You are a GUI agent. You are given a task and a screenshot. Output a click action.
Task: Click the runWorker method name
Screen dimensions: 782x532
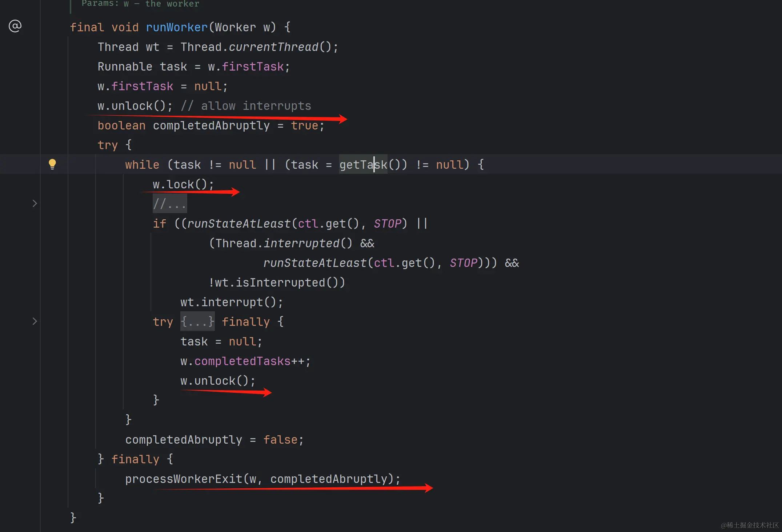pos(177,27)
